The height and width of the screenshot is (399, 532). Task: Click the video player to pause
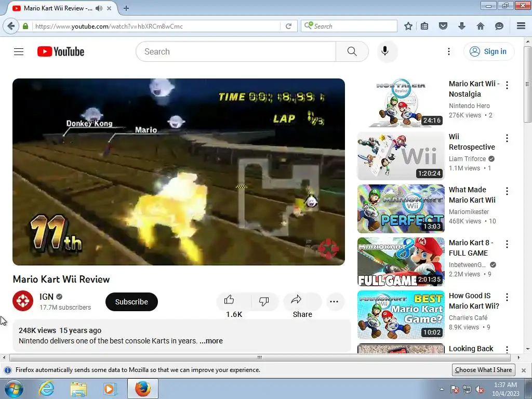coord(179,171)
